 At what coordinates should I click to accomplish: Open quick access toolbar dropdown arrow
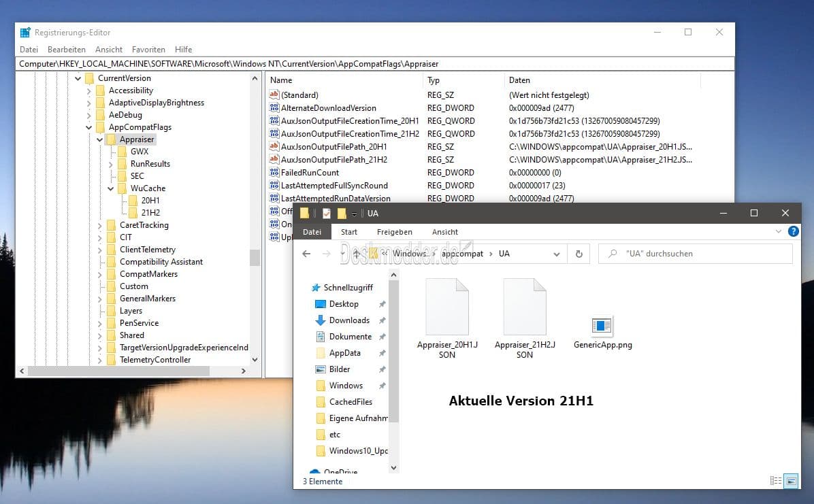[354, 214]
